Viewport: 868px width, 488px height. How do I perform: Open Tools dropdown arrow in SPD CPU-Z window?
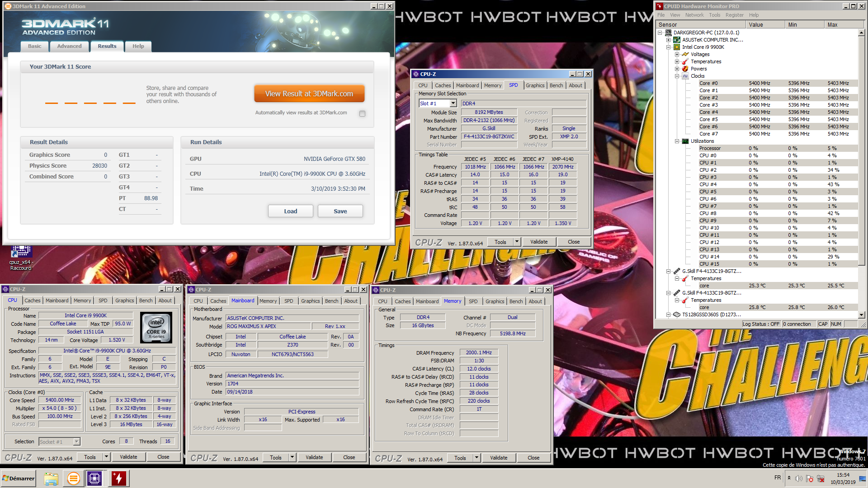pyautogui.click(x=517, y=242)
